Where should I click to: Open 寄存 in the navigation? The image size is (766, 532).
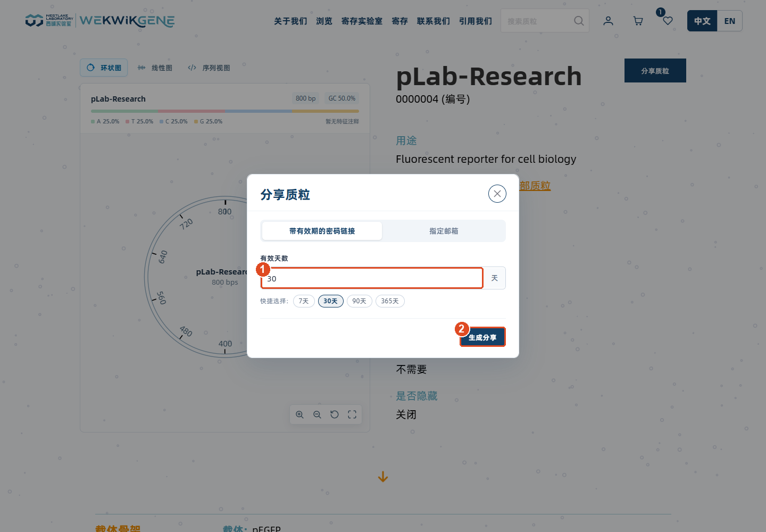coord(399,21)
